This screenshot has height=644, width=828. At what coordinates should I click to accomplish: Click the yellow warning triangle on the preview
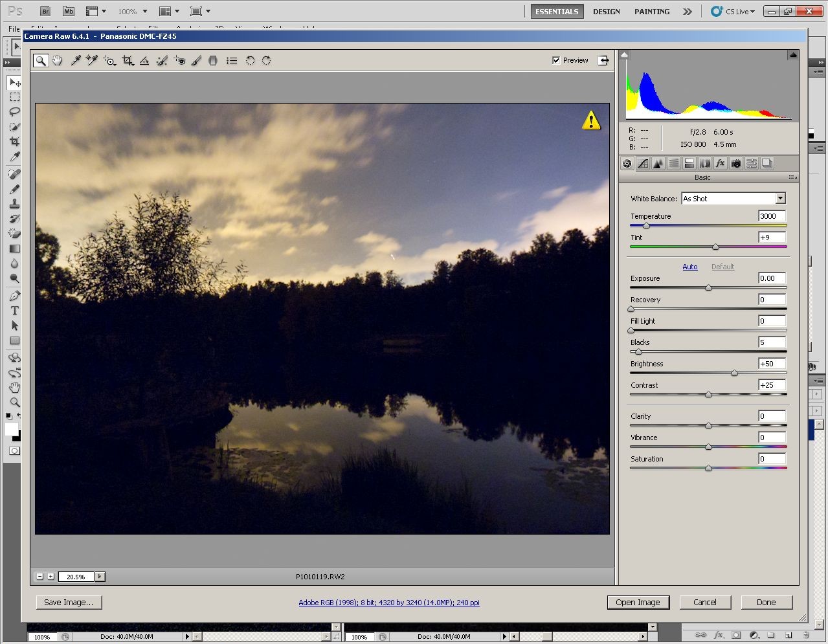coord(590,120)
